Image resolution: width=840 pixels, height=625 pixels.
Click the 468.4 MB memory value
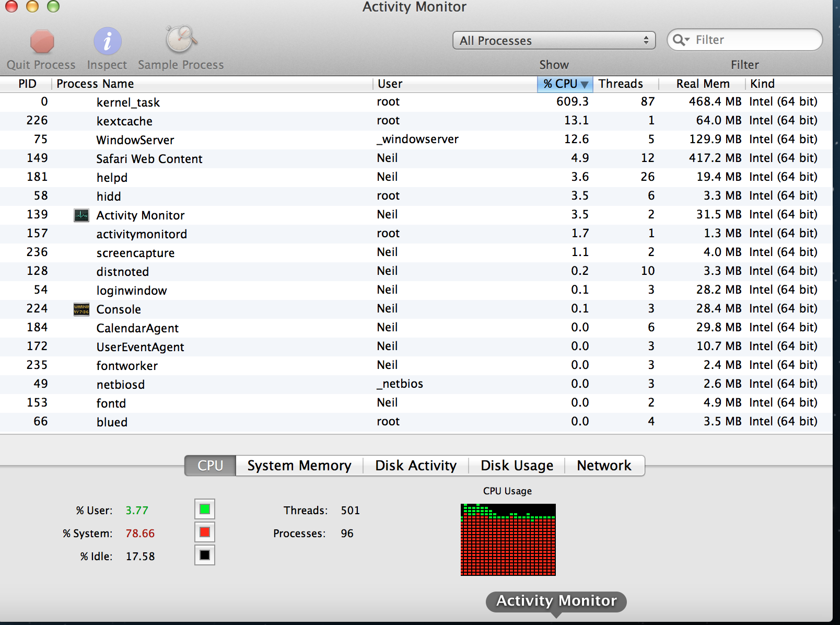pyautogui.click(x=715, y=101)
